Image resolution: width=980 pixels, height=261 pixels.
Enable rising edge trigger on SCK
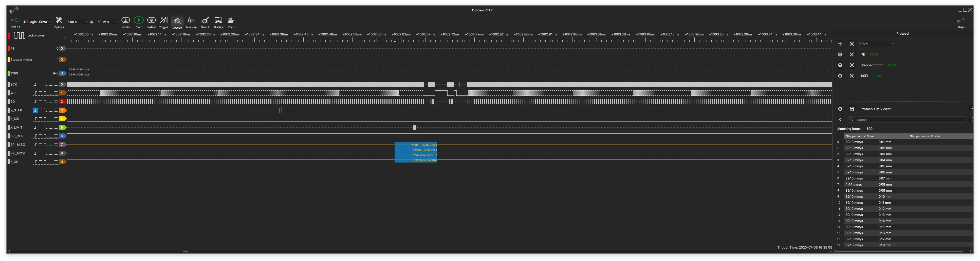click(x=36, y=84)
